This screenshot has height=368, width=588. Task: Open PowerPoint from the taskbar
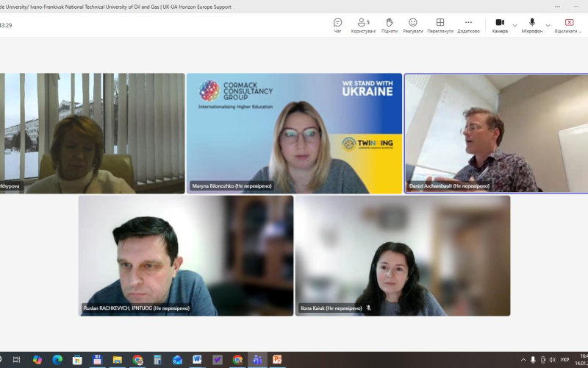(x=277, y=360)
